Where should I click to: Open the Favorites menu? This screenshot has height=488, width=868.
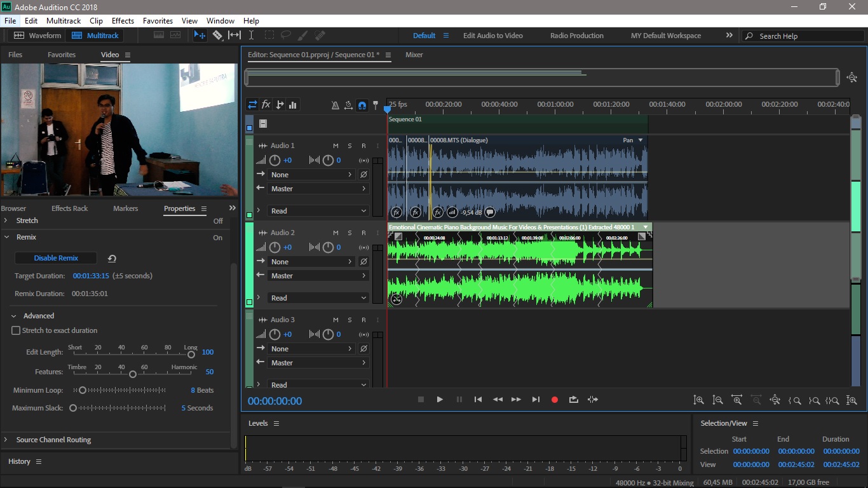(x=158, y=21)
